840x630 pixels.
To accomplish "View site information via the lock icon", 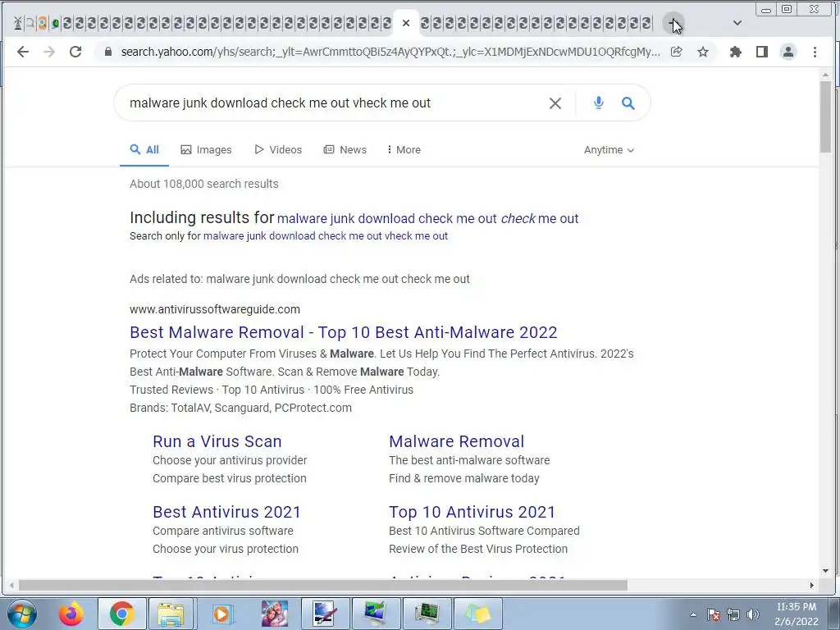I will pyautogui.click(x=108, y=52).
